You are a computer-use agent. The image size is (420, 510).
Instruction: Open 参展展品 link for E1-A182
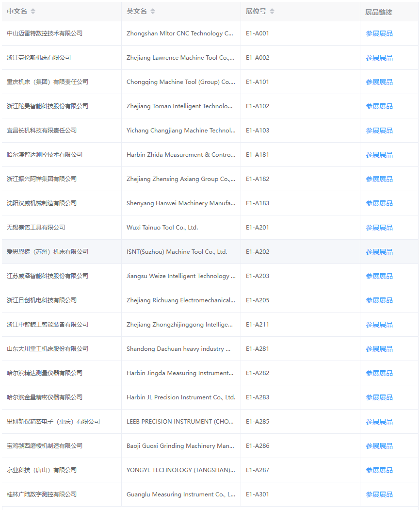click(379, 179)
